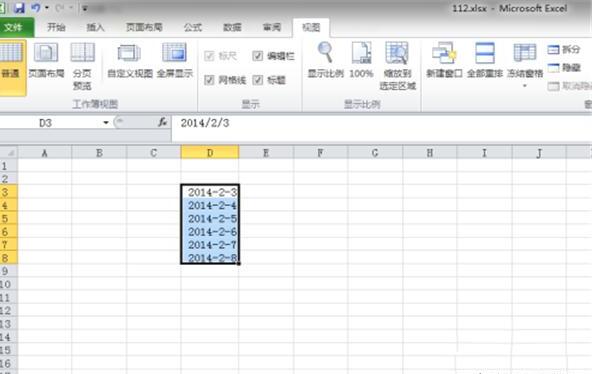
Task: Open 自定义视图 Custom Views
Action: click(130, 61)
